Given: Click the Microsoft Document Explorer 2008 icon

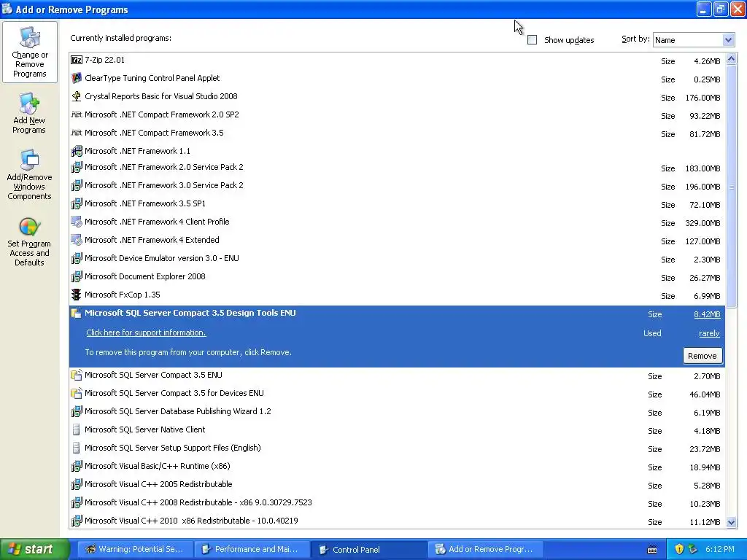Looking at the screenshot, I should tap(76, 276).
